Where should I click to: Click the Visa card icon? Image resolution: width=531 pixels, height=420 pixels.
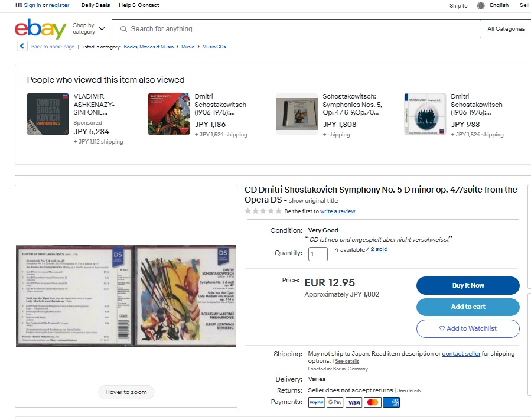click(354, 402)
